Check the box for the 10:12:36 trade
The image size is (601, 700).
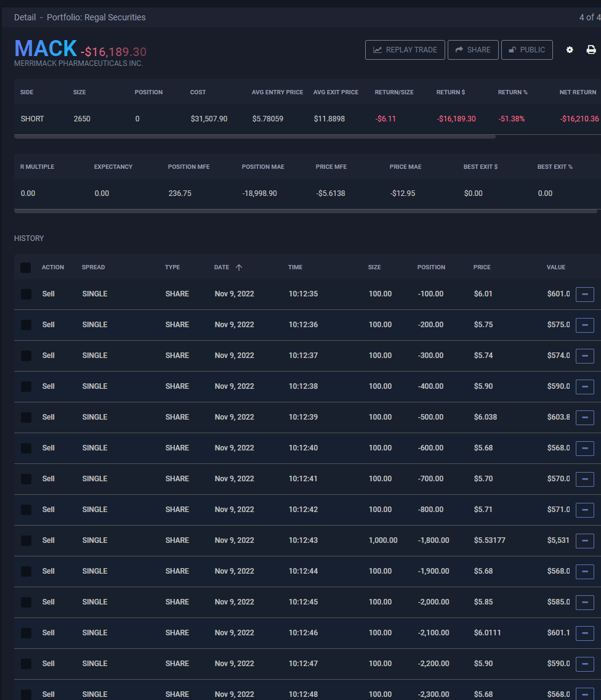coord(26,325)
